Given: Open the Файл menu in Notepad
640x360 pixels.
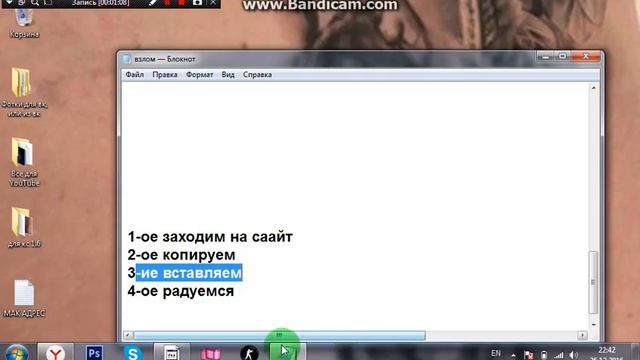Looking at the screenshot, I should pos(135,75).
